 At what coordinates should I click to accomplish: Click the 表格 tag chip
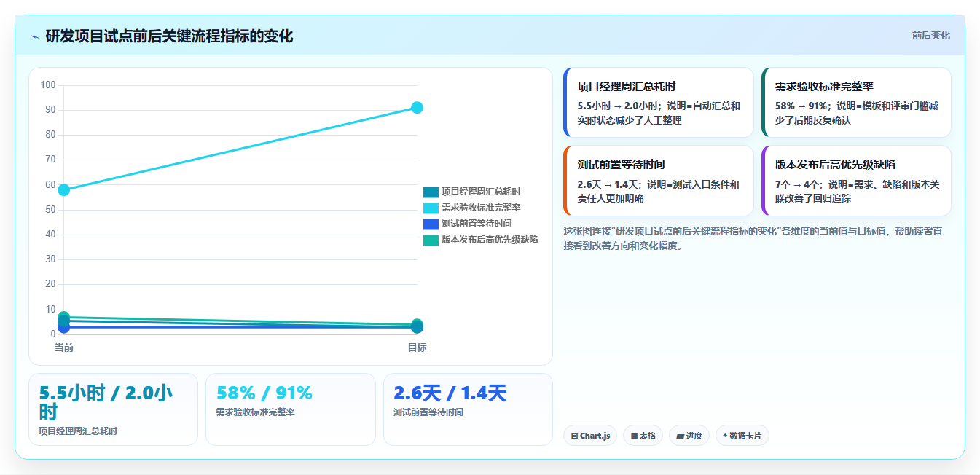pyautogui.click(x=643, y=436)
